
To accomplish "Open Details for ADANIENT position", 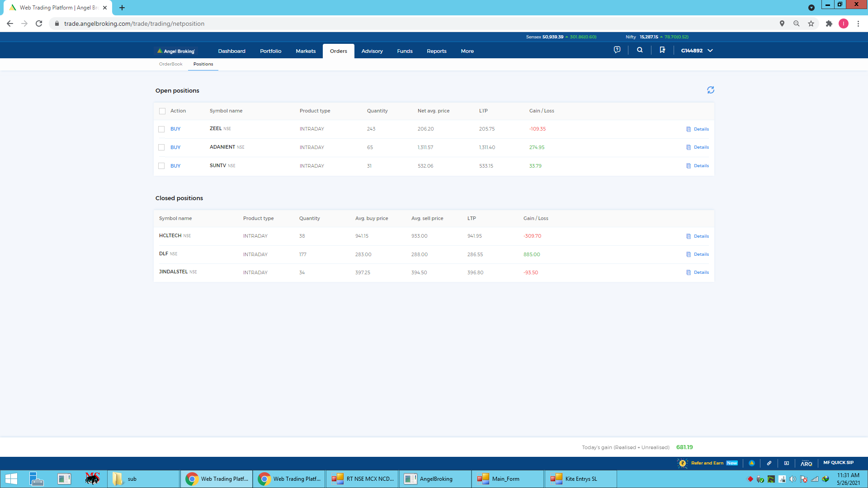I will 698,147.
